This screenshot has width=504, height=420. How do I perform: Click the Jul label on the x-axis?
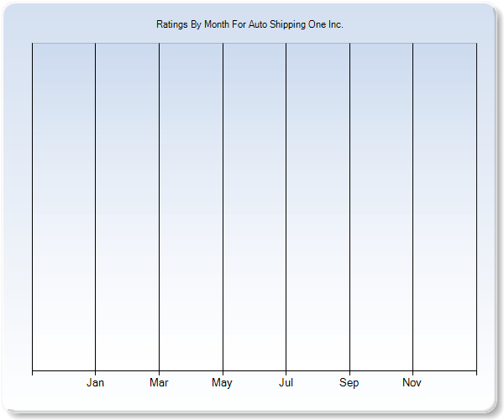click(x=286, y=383)
